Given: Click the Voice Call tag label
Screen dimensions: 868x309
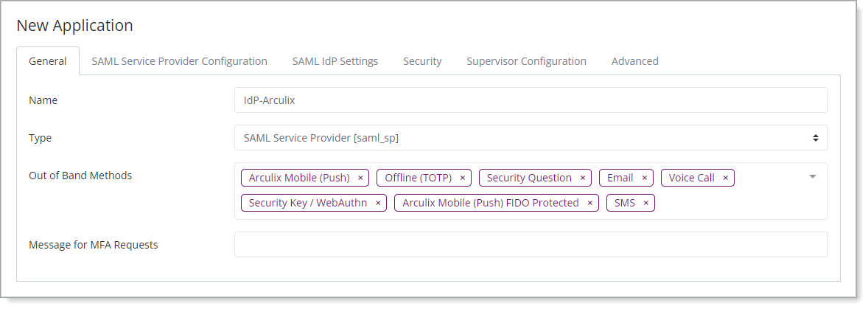Looking at the screenshot, I should (x=691, y=178).
